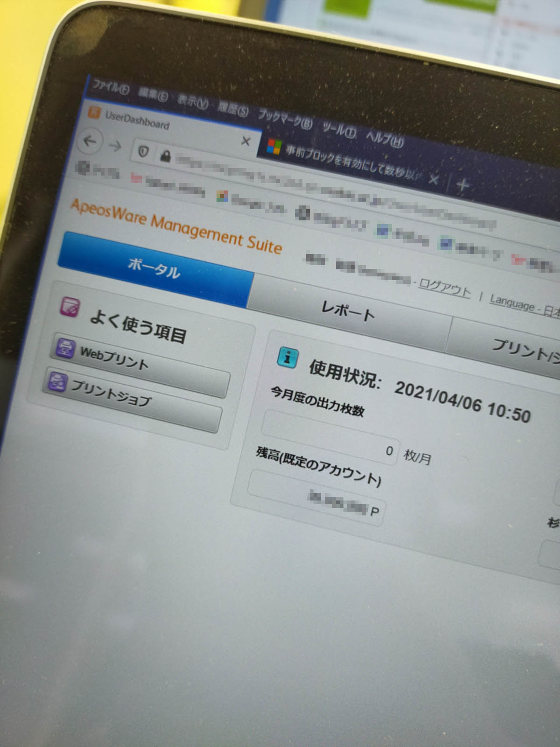Screen dimensions: 560x747
Task: Click the ApeosWare Management Suite title
Action: [176, 226]
